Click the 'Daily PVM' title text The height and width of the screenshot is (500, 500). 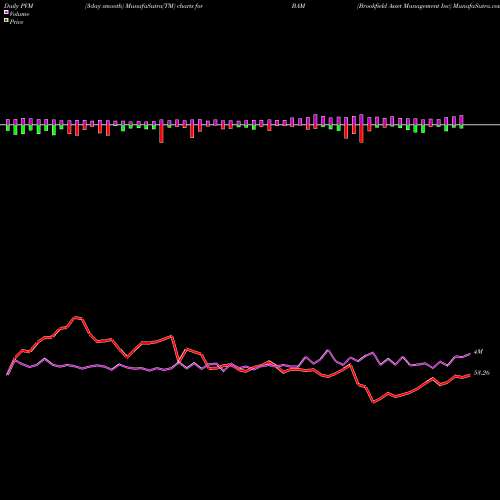19,6
